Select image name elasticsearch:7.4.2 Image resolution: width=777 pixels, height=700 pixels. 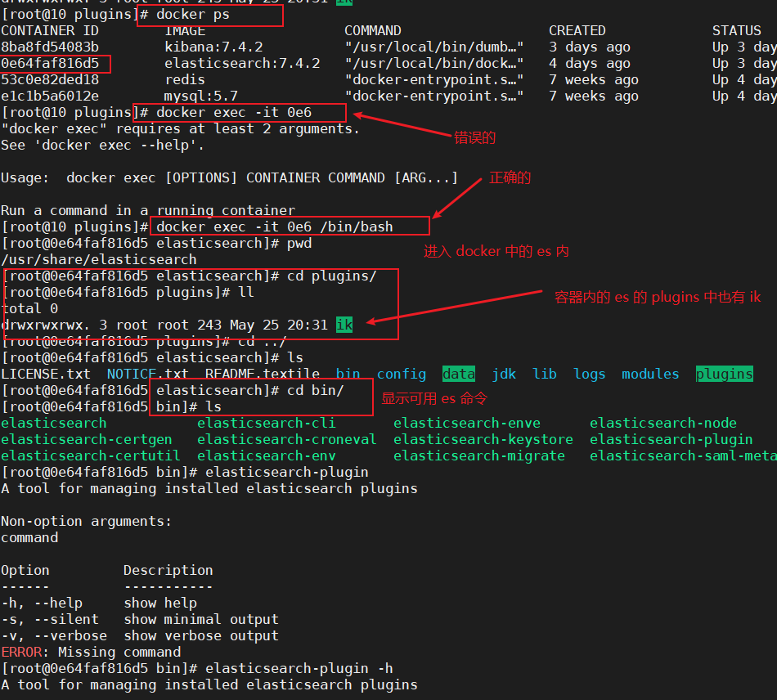click(x=242, y=64)
